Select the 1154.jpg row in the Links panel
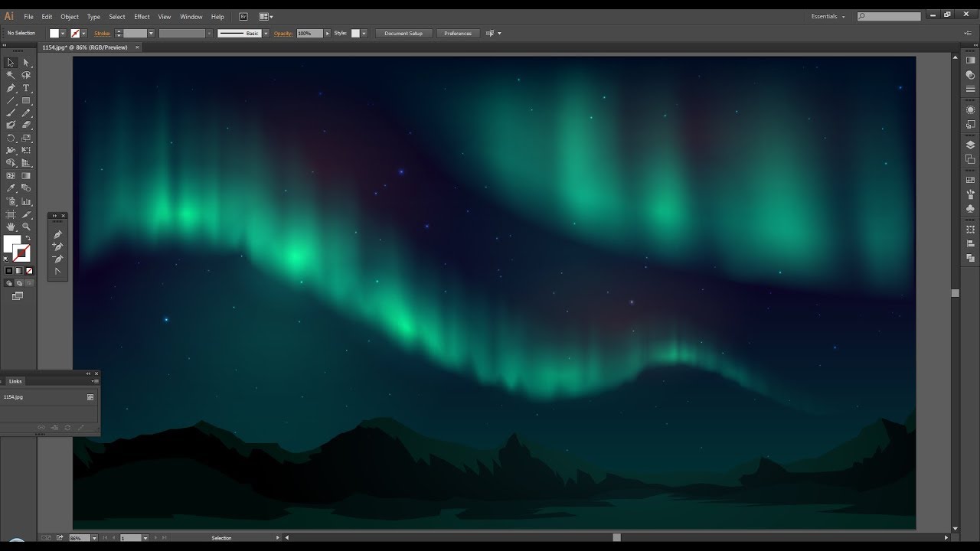 click(x=49, y=397)
